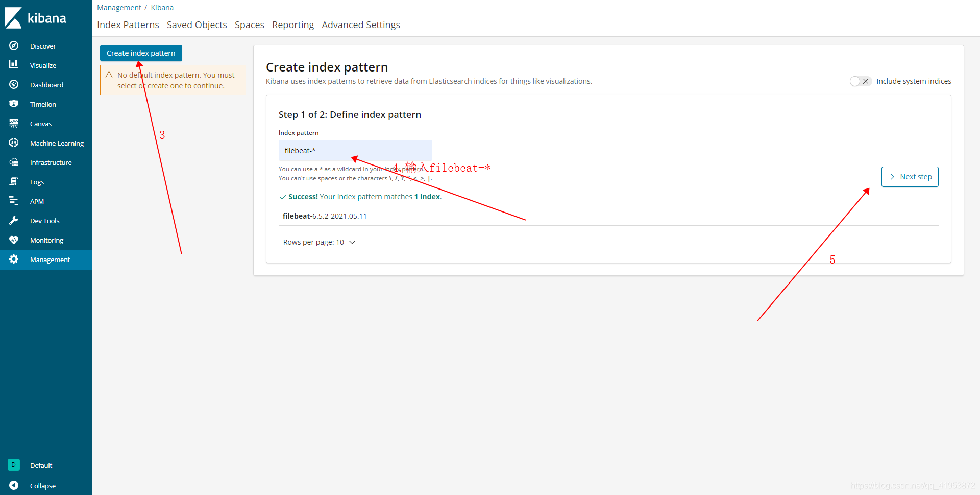Switch to the Saved Objects tab
The height and width of the screenshot is (495, 980).
[197, 25]
